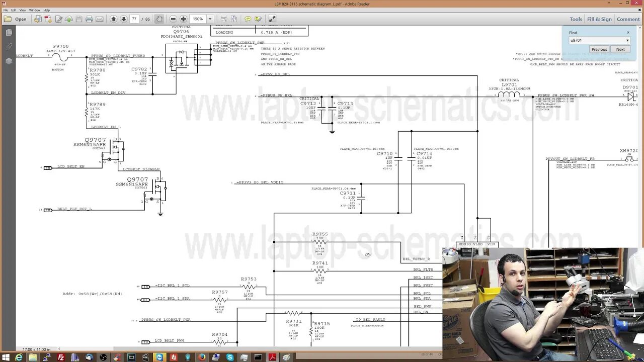This screenshot has height=362, width=644.
Task: Click the edit PDF icon
Action: point(59,19)
